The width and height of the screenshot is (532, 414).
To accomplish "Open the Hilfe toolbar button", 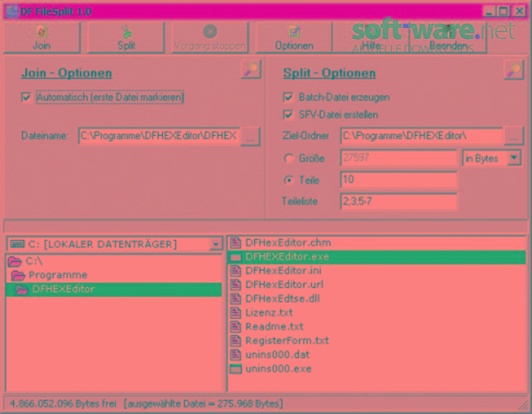I will point(371,38).
